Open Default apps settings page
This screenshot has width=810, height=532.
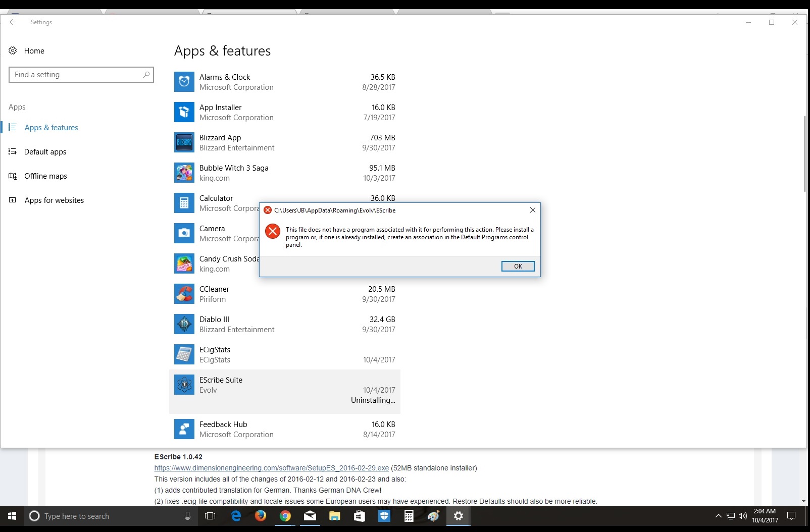45,152
